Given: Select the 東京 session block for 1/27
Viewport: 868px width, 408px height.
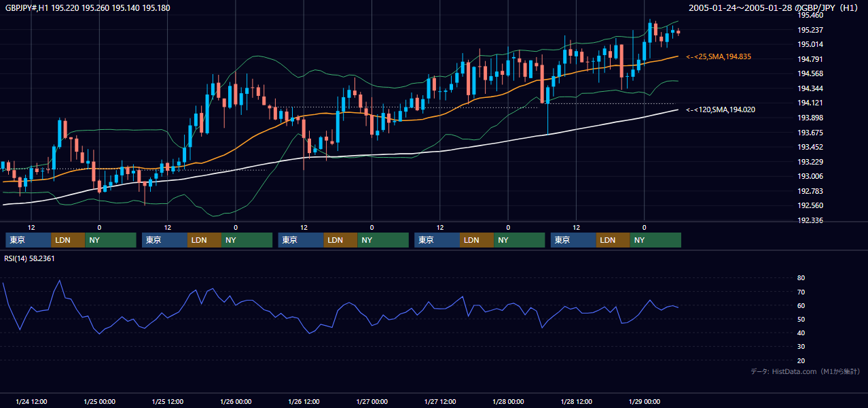Looking at the screenshot, I should click(x=437, y=240).
